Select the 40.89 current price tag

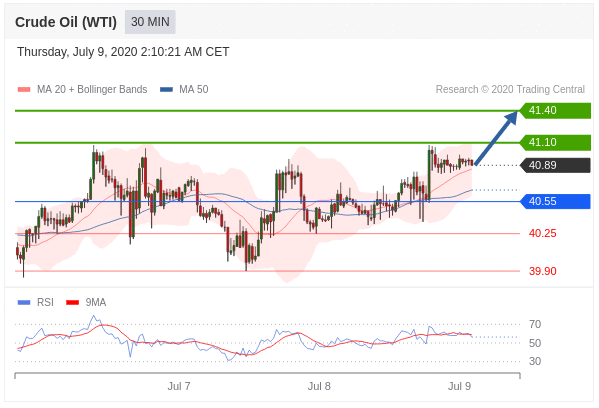pos(555,165)
